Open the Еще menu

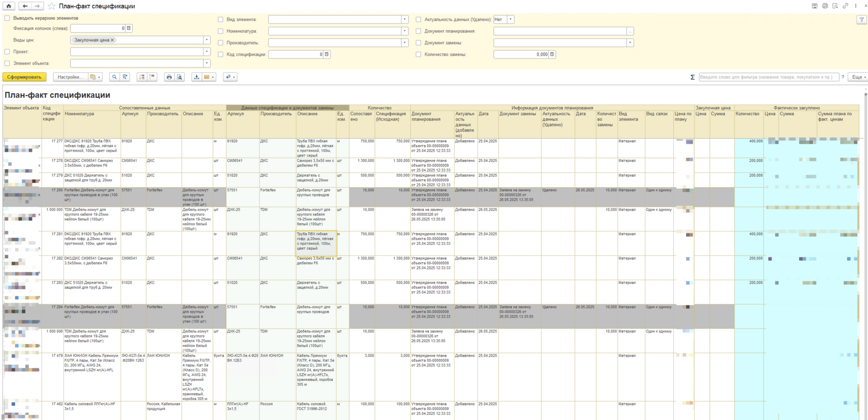(859, 77)
